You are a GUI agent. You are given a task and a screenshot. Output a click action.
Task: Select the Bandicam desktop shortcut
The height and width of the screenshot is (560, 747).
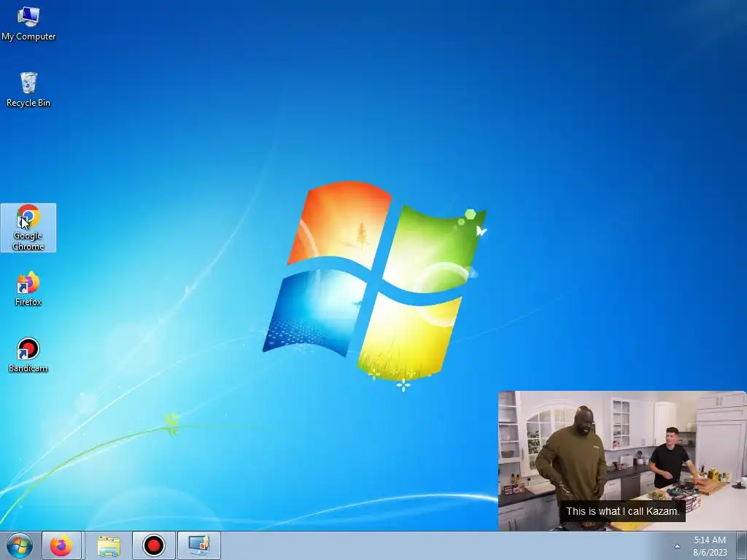coord(28,355)
